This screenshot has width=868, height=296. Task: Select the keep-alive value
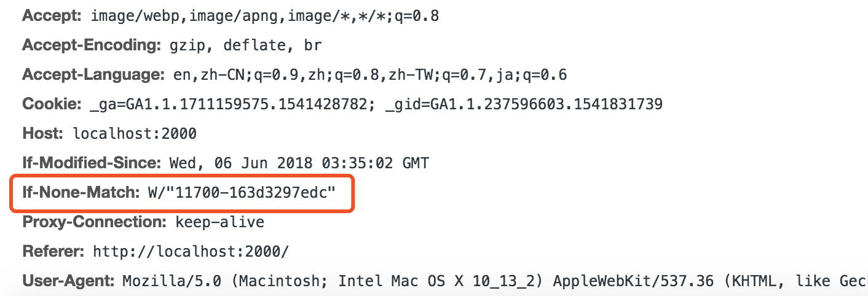click(x=219, y=222)
